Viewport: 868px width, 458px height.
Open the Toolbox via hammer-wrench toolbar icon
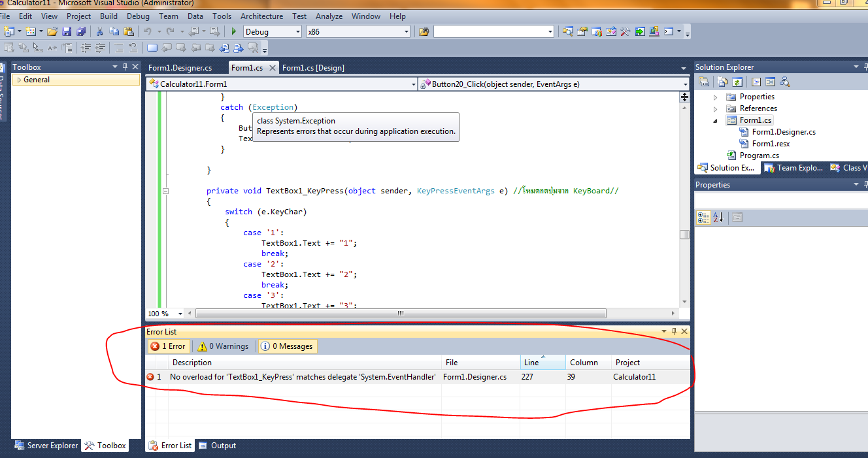tap(625, 31)
